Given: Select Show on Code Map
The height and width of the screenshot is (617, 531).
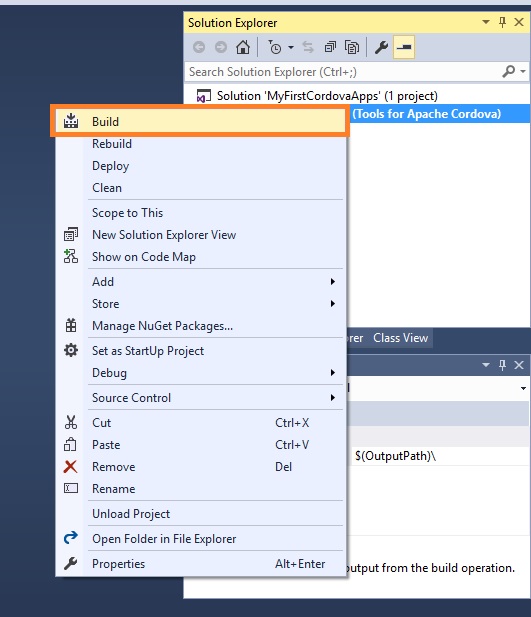Looking at the screenshot, I should [x=200, y=257].
